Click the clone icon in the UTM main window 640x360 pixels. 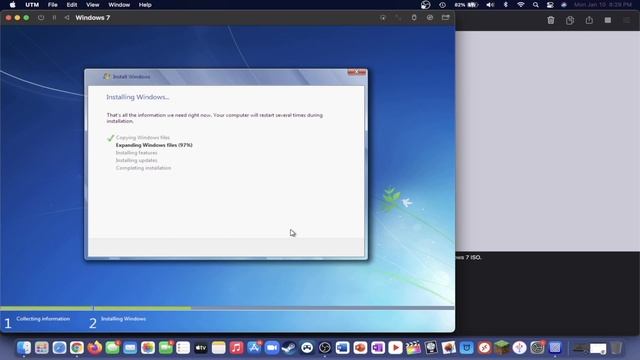coord(570,20)
